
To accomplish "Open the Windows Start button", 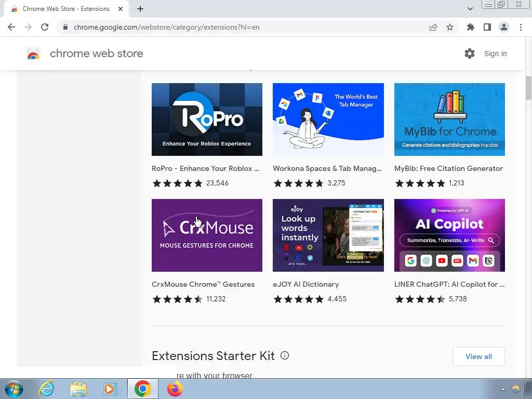I will [x=14, y=389].
